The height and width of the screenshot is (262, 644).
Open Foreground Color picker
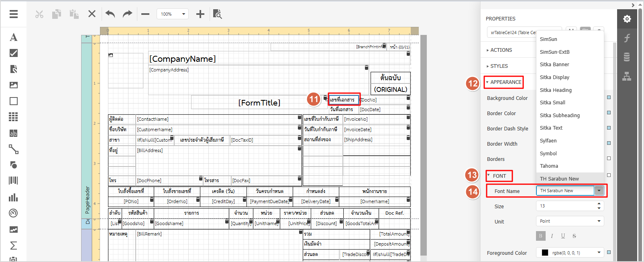[x=570, y=253]
